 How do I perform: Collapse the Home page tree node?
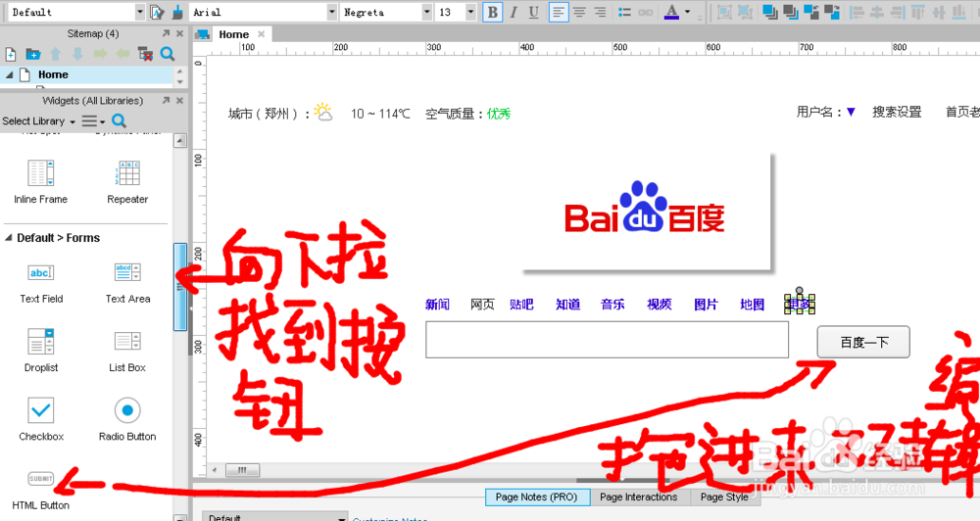[x=9, y=74]
